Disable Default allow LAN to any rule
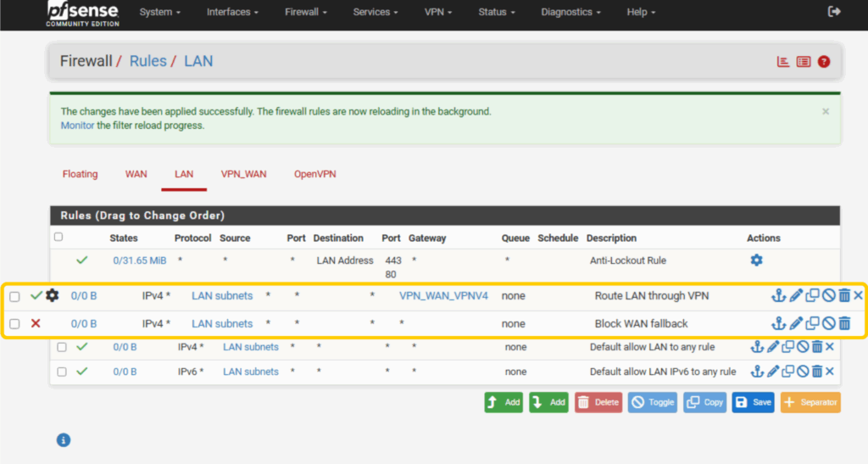The image size is (868, 464). coord(803,347)
